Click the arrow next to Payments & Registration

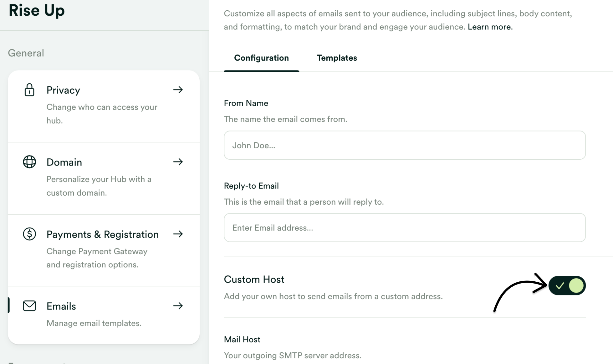pyautogui.click(x=178, y=234)
